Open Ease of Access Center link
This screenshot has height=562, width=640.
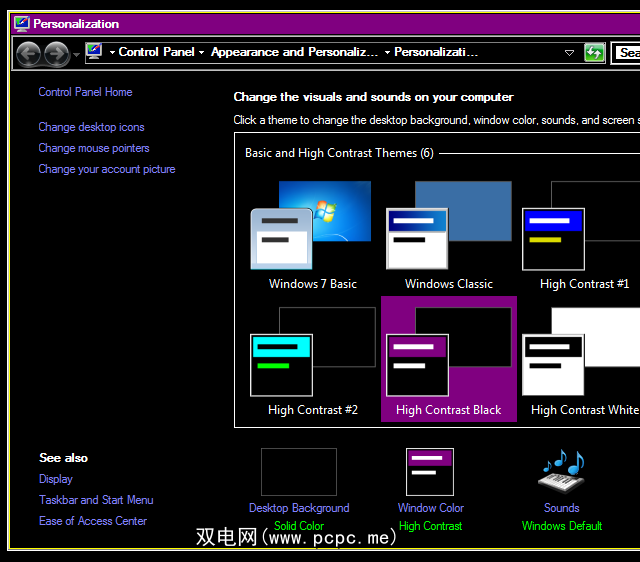(93, 521)
